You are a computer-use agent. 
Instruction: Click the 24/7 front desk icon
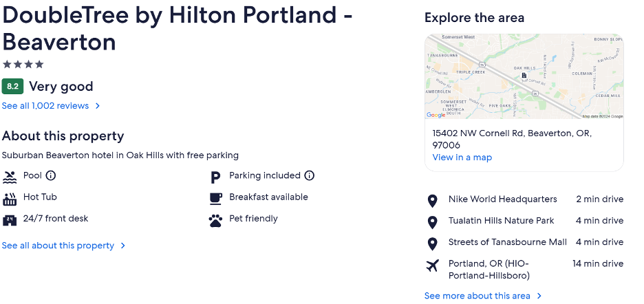(x=10, y=220)
